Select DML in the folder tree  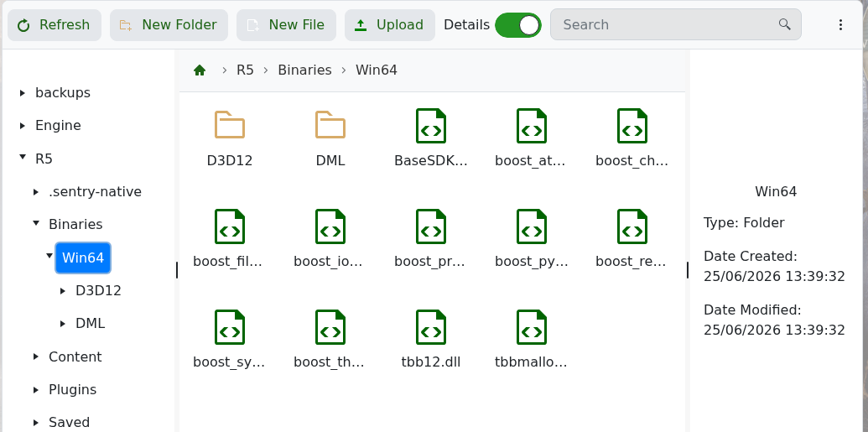(91, 324)
